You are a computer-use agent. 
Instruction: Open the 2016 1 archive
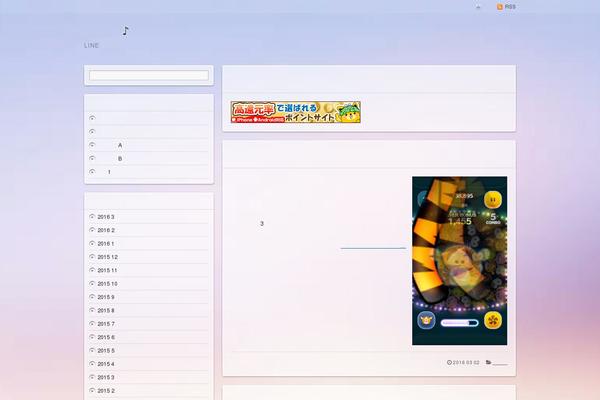106,244
